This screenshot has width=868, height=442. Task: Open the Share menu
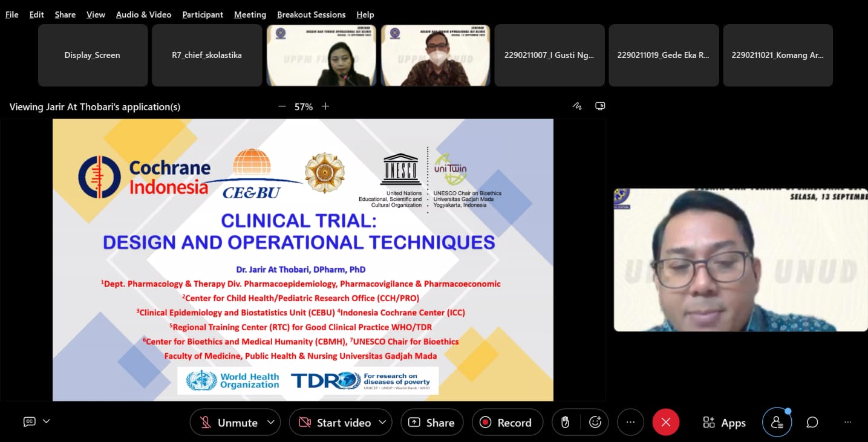click(65, 15)
